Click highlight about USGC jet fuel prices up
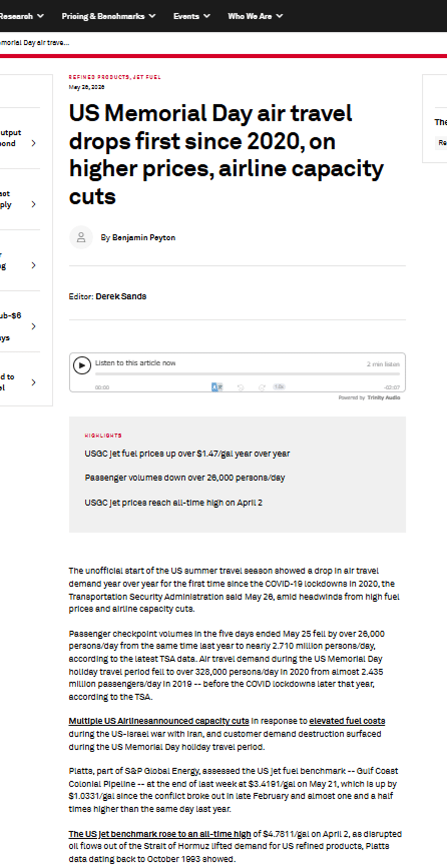 click(187, 453)
